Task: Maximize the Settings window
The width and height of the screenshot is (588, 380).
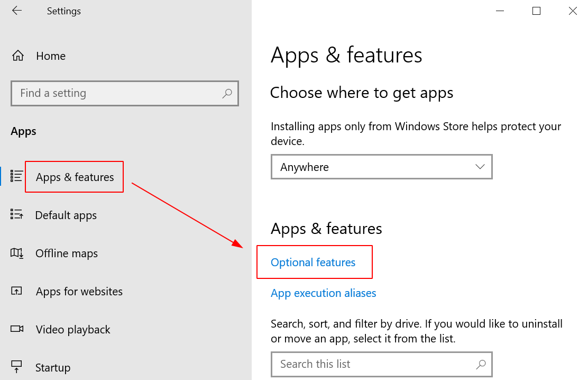Action: [x=536, y=11]
